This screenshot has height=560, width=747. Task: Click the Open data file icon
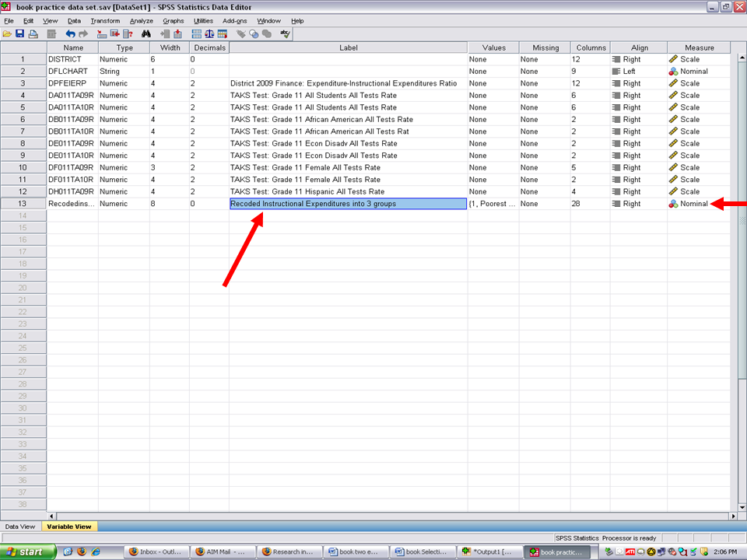pyautogui.click(x=7, y=34)
